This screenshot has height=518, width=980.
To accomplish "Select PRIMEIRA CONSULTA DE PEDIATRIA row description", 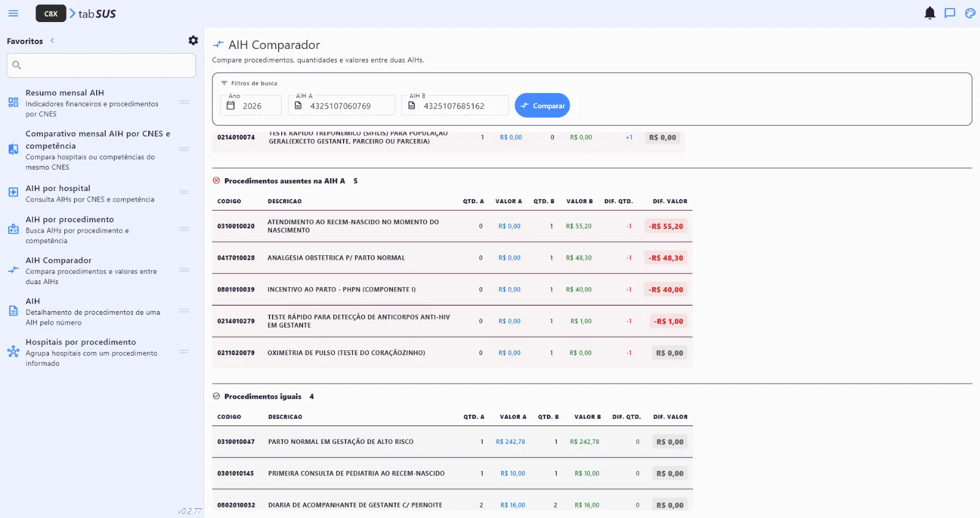I will [356, 474].
